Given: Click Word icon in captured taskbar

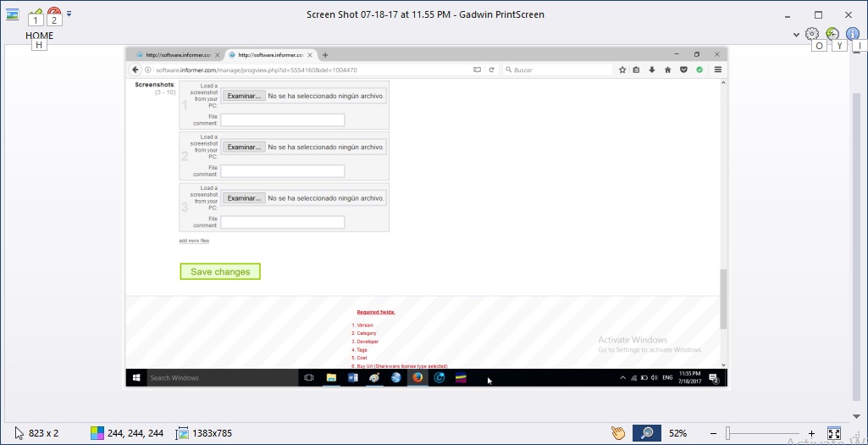Looking at the screenshot, I should [352, 378].
